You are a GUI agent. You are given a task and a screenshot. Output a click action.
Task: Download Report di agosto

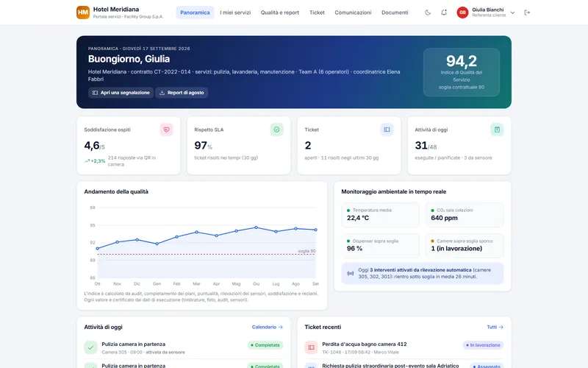182,93
